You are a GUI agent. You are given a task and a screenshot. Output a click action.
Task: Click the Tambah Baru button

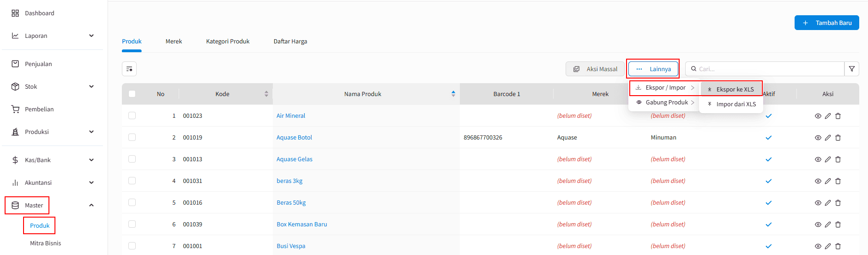(826, 23)
